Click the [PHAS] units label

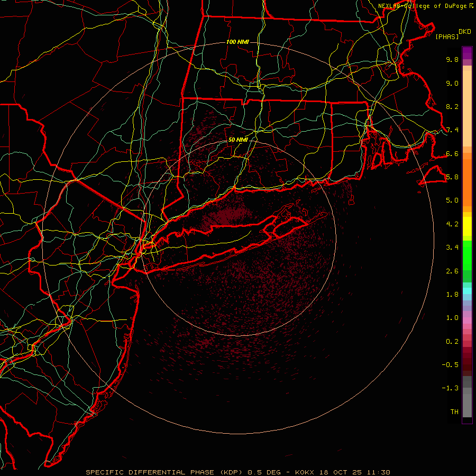(x=447, y=37)
